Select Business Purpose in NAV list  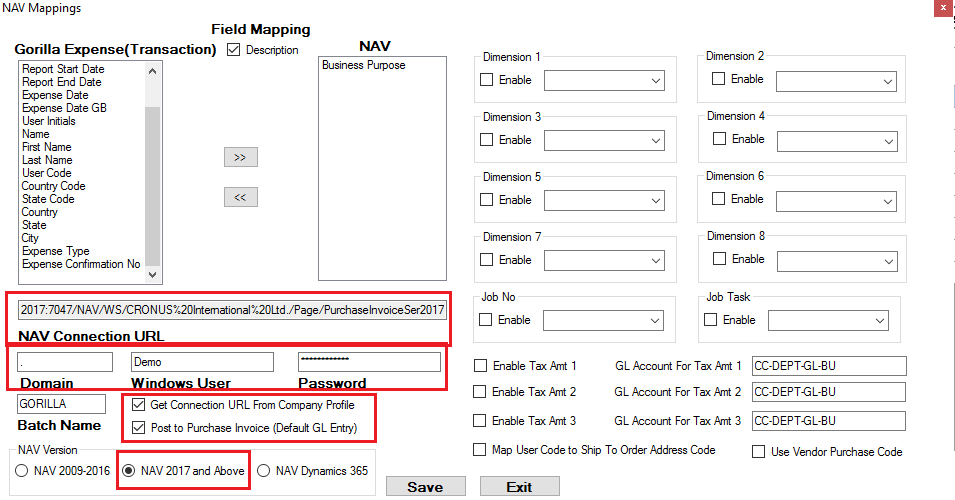click(364, 65)
